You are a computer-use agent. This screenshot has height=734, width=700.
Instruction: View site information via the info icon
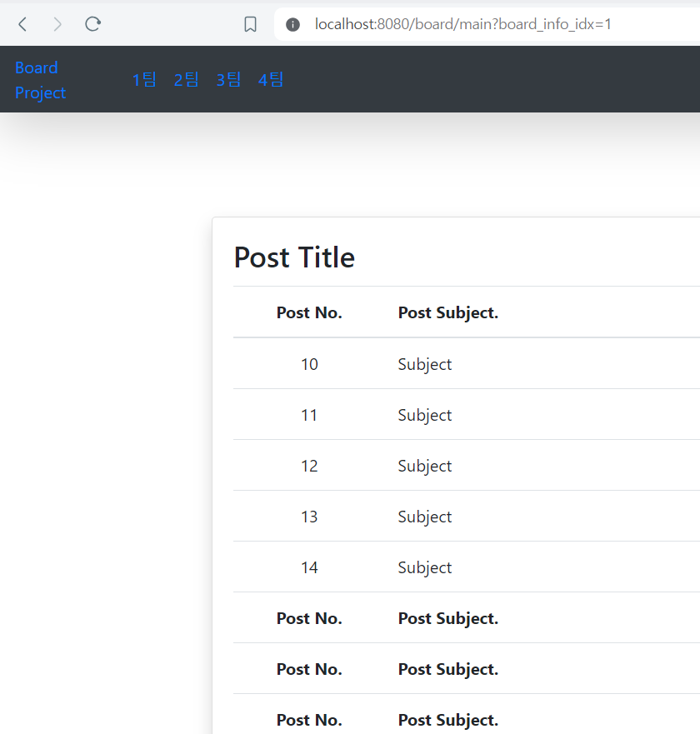(292, 24)
